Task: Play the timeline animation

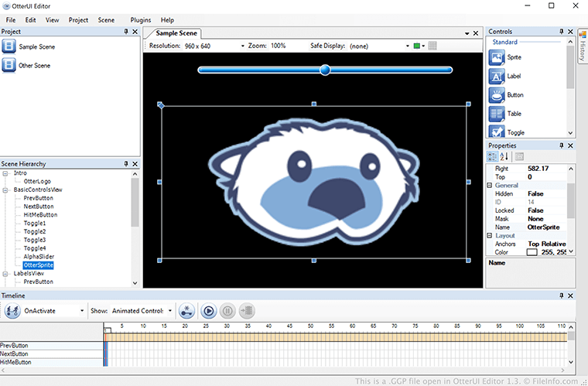Action: (x=208, y=311)
